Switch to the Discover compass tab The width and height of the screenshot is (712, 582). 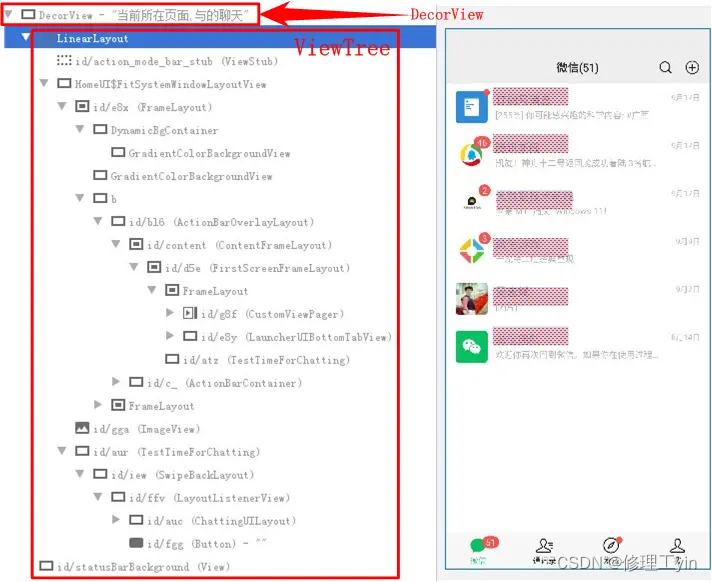[611, 551]
